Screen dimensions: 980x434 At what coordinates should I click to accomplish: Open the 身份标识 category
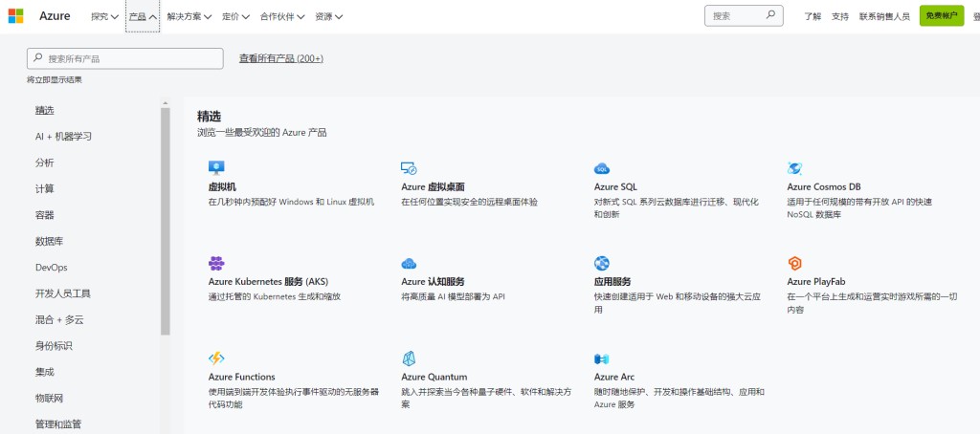[x=54, y=345]
